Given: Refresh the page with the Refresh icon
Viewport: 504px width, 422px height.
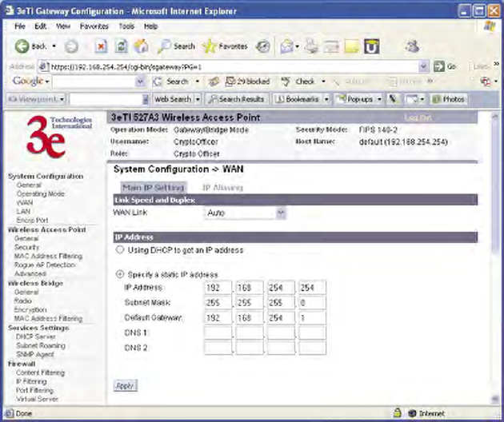Looking at the screenshot, I should point(121,46).
